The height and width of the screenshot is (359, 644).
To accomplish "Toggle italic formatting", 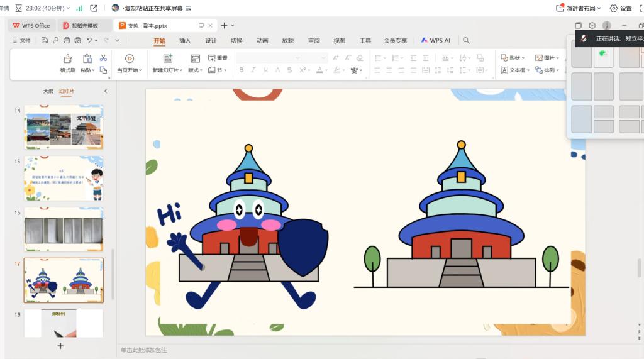I will coord(254,70).
